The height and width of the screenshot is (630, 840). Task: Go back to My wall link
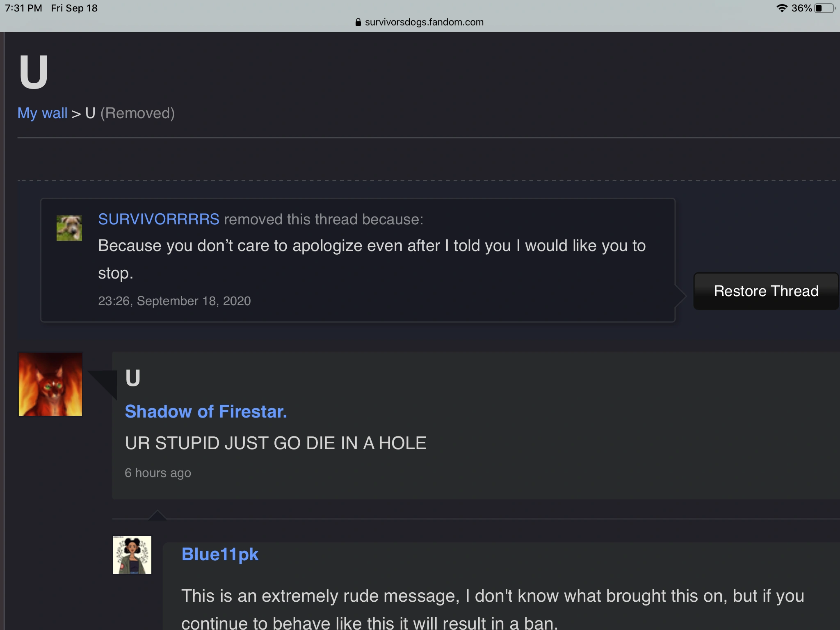(42, 113)
